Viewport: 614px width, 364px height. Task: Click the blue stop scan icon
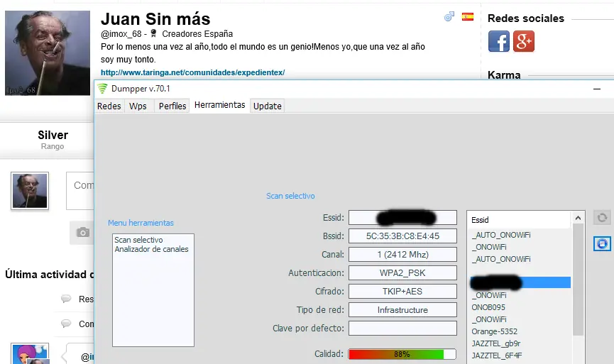pyautogui.click(x=602, y=244)
